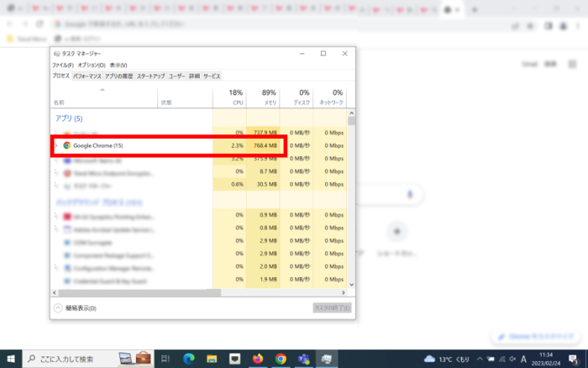The image size is (588, 368).
Task: Open the Gmail link on Chrome page
Action: click(529, 64)
